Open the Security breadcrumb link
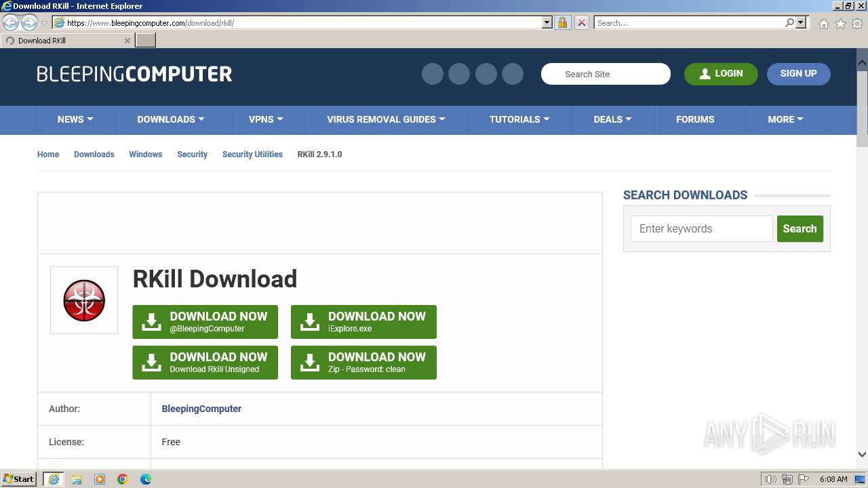868x488 pixels. click(x=193, y=155)
